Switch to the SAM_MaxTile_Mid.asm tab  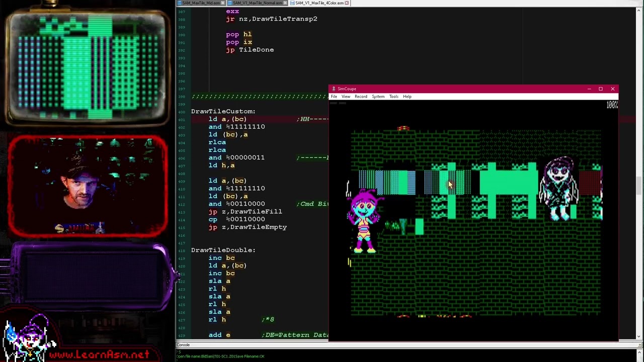(x=200, y=3)
